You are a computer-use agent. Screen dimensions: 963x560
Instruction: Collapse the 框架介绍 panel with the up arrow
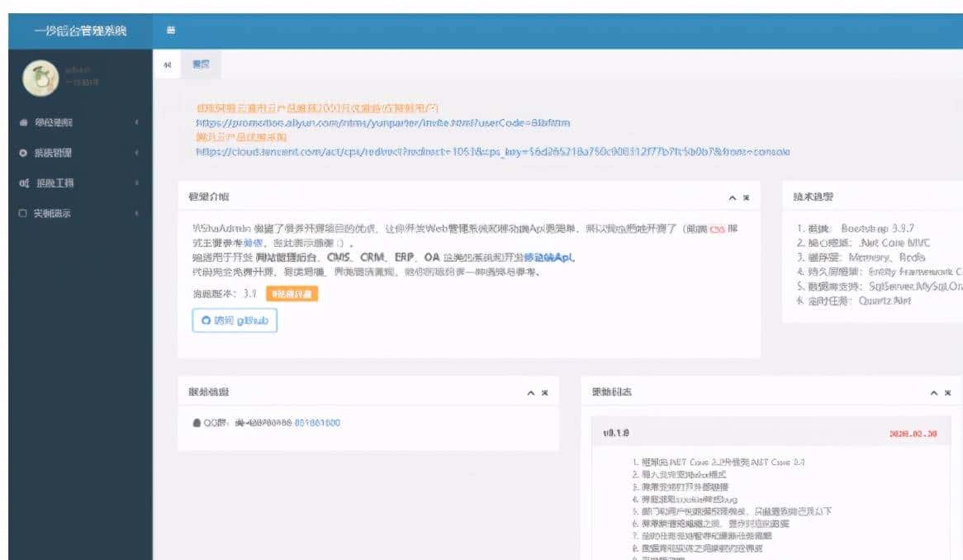(x=731, y=197)
